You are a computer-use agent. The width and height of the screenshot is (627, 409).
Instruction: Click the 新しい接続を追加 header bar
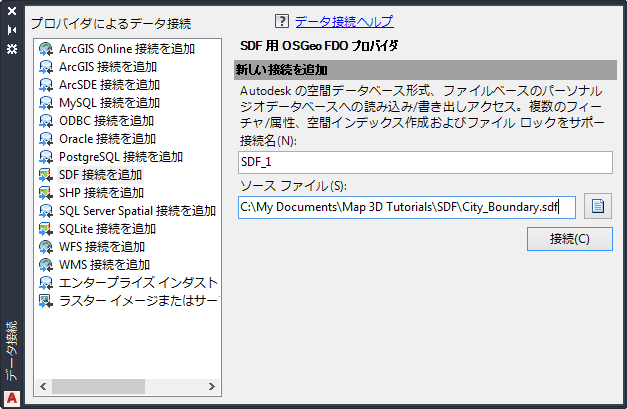[425, 70]
